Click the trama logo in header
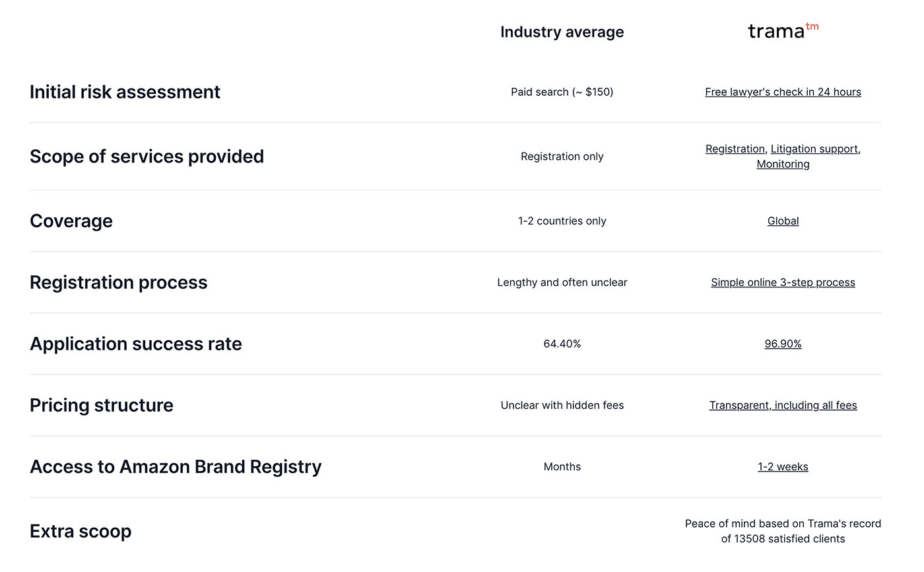The width and height of the screenshot is (924, 572). click(x=783, y=30)
